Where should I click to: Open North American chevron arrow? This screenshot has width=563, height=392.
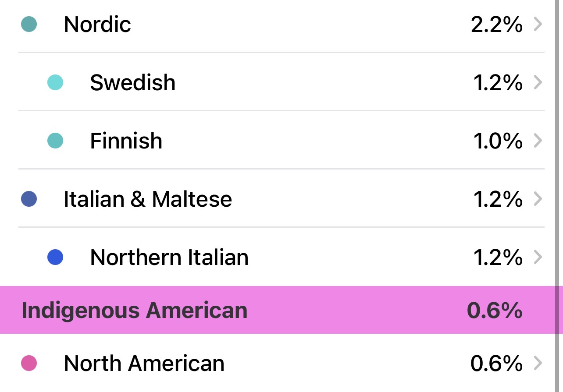point(538,363)
